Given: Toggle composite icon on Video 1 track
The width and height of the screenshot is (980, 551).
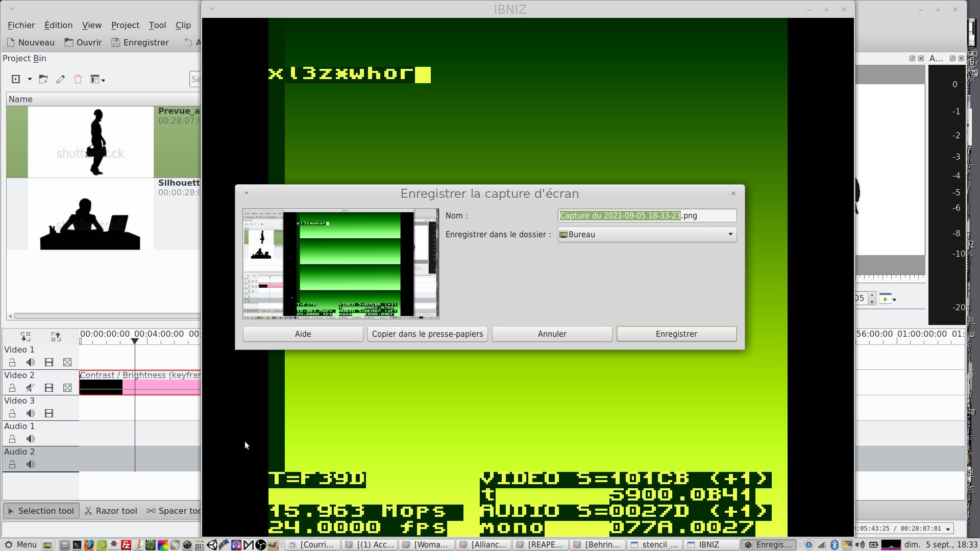Looking at the screenshot, I should [67, 362].
